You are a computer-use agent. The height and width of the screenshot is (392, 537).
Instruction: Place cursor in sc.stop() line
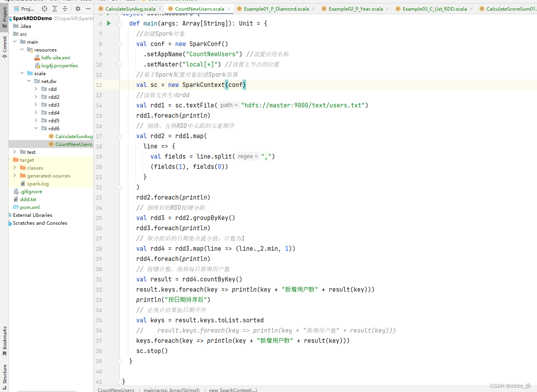tap(152, 351)
